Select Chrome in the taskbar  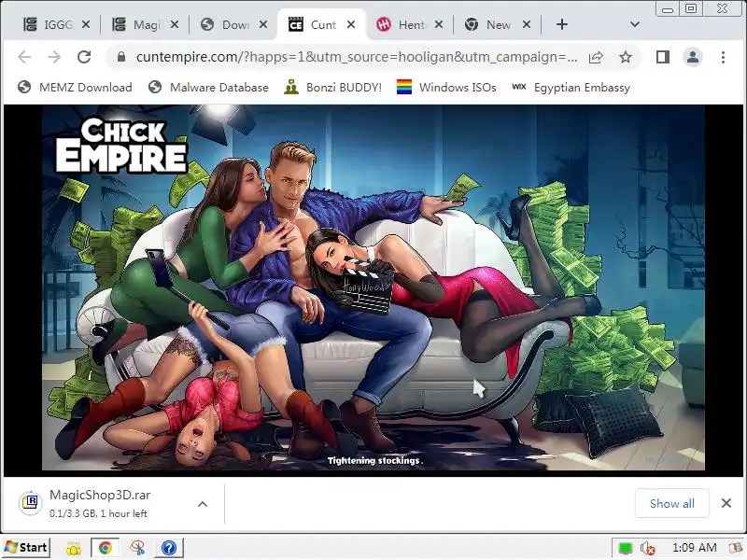click(106, 548)
